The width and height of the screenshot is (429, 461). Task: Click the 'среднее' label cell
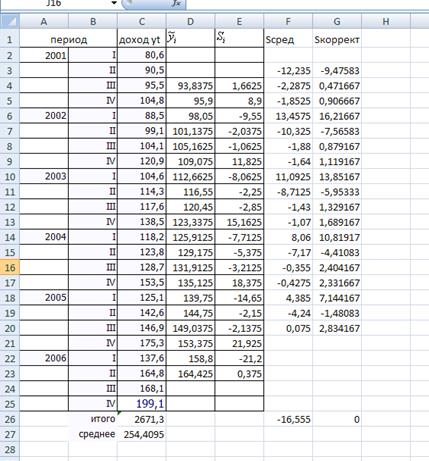93,434
